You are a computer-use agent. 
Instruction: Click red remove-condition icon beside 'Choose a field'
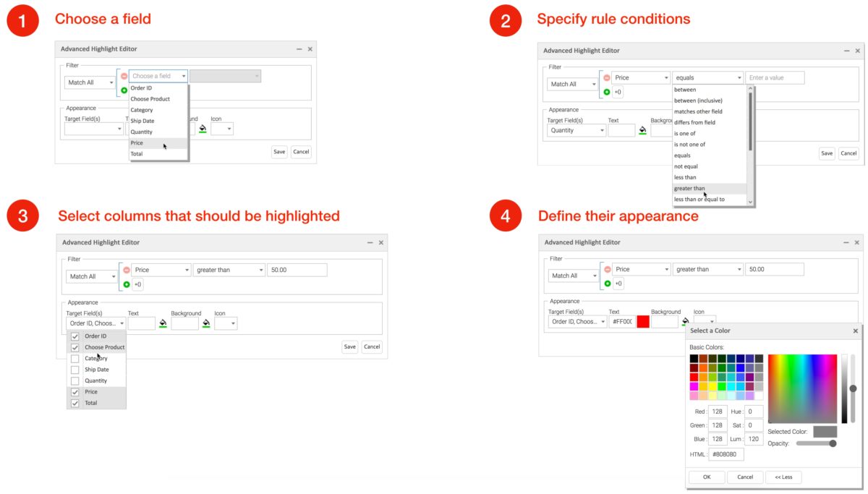[x=124, y=76]
